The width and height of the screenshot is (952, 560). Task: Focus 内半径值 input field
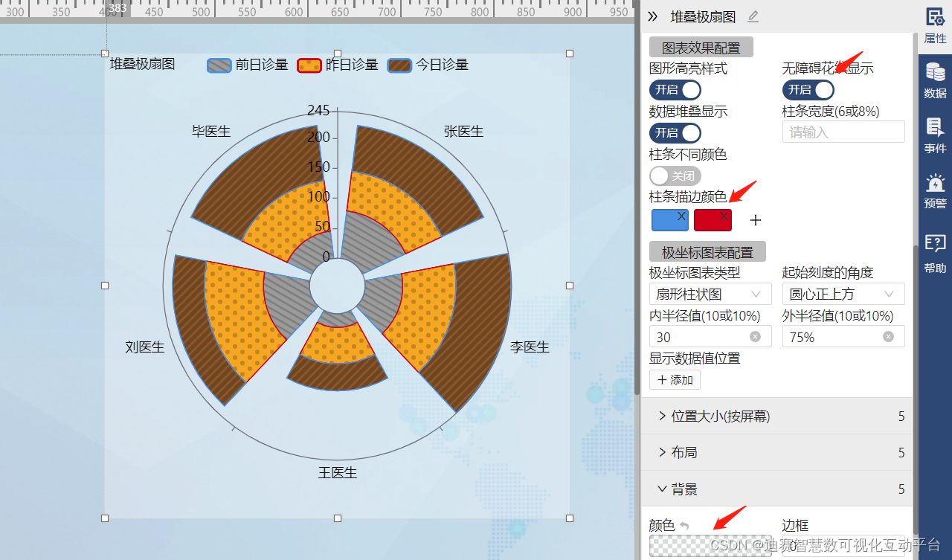click(710, 337)
